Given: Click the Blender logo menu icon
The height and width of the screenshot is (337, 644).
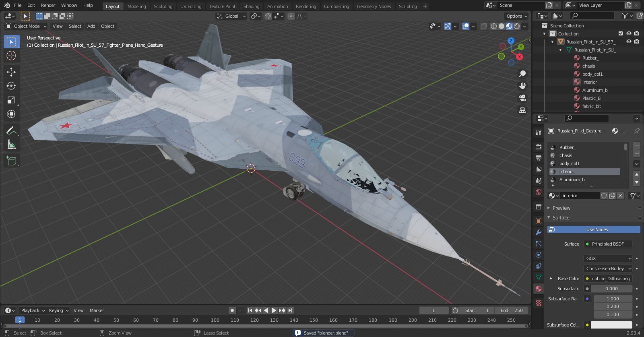Looking at the screenshot, I should [x=7, y=5].
